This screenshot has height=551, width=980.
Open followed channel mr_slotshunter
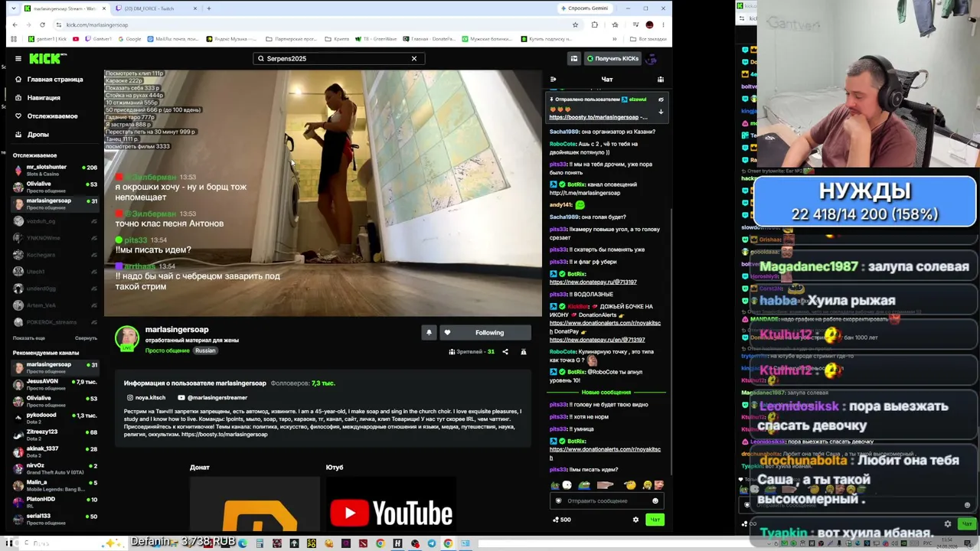(x=55, y=170)
